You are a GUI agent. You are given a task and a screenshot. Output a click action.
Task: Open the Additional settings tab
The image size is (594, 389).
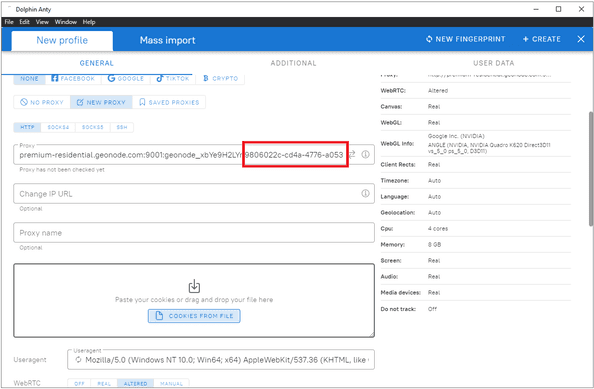[x=293, y=63]
